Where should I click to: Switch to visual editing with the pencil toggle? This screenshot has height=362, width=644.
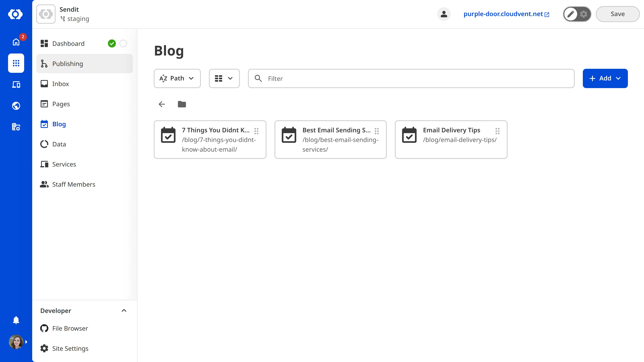[x=571, y=14]
